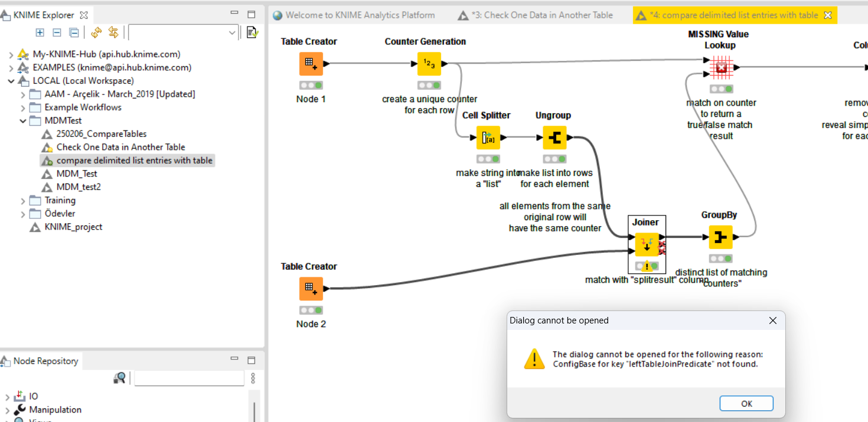Click OK in the 'Dialog cannot be opened' dialog
868x422 pixels.
click(746, 403)
